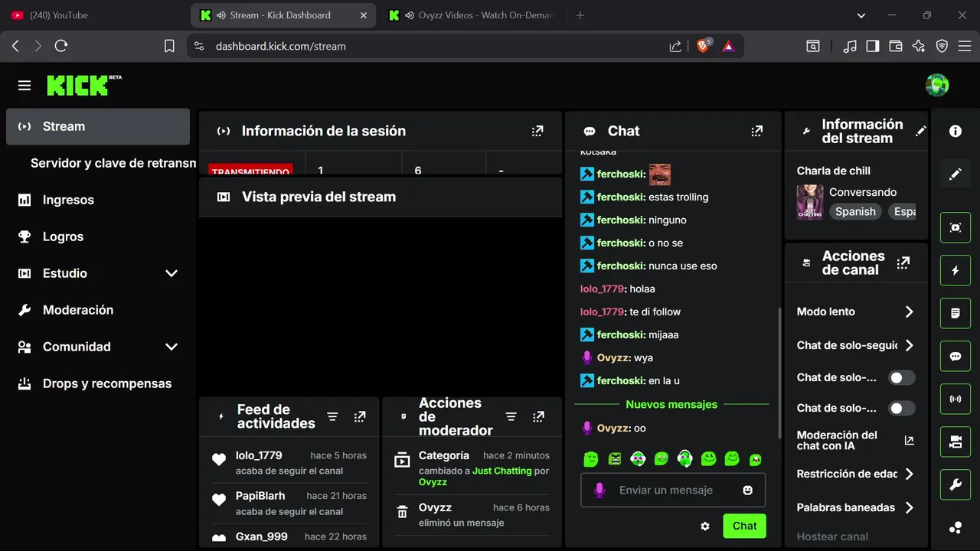The height and width of the screenshot is (551, 980).
Task: Click the pencil icon in right toolbar
Action: [x=955, y=174]
